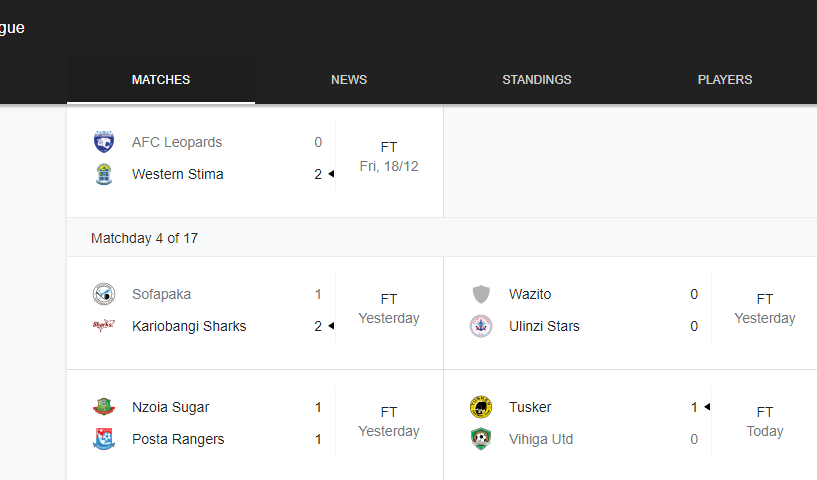The image size is (817, 480).
Task: Click the Kariobangi Sharks logo
Action: coord(104,326)
